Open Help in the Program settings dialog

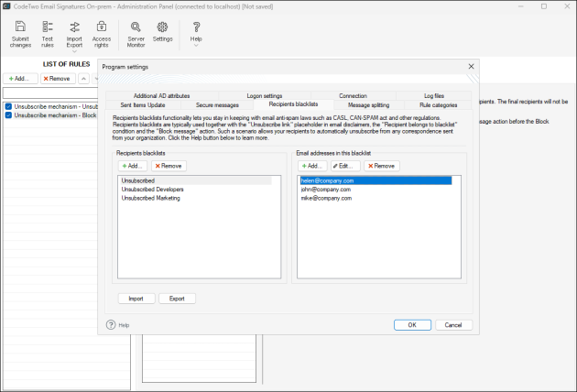[x=118, y=325]
